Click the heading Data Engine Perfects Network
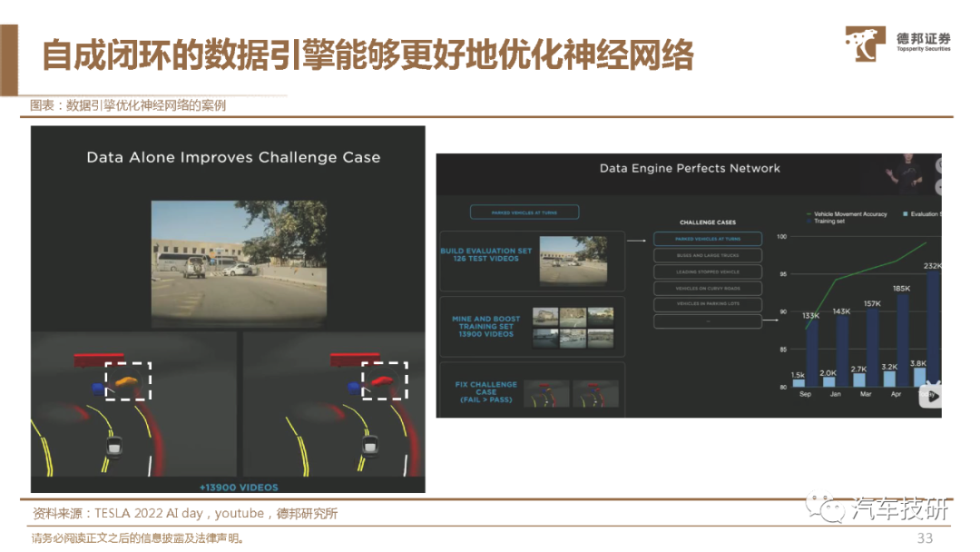980x552 pixels. pyautogui.click(x=690, y=168)
